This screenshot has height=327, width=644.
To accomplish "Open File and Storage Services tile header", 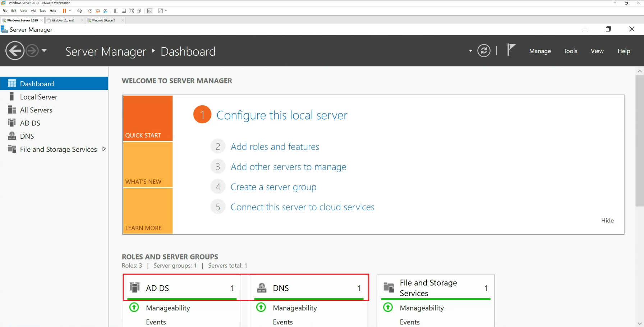I will pyautogui.click(x=436, y=288).
